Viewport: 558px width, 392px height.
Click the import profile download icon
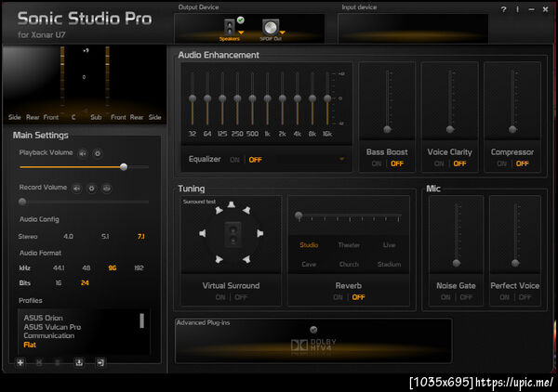(x=79, y=362)
